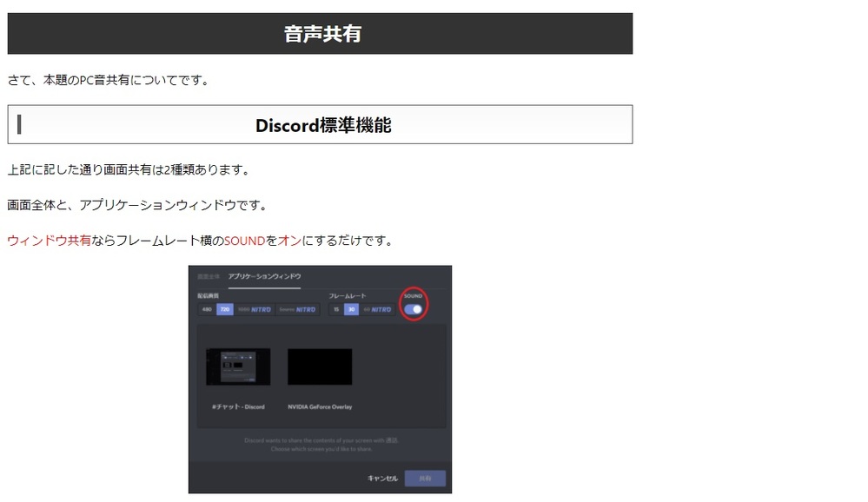
Task: Click the 音声共有 header banner
Action: pyautogui.click(x=321, y=34)
